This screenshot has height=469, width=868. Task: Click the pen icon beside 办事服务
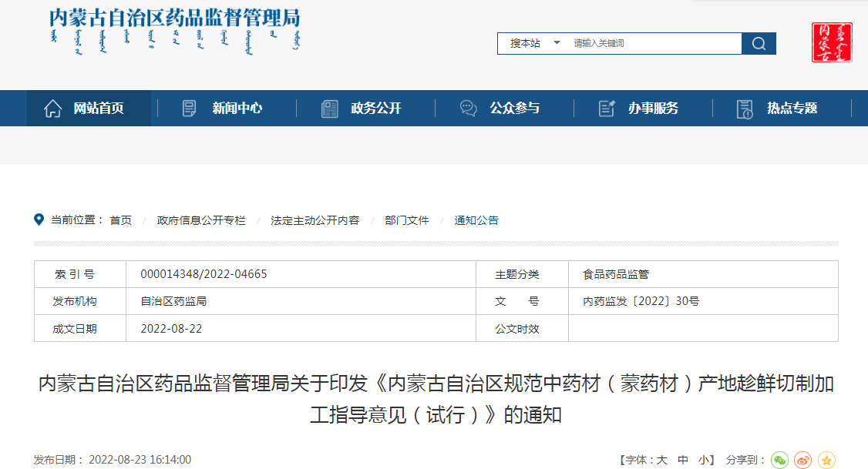point(607,108)
